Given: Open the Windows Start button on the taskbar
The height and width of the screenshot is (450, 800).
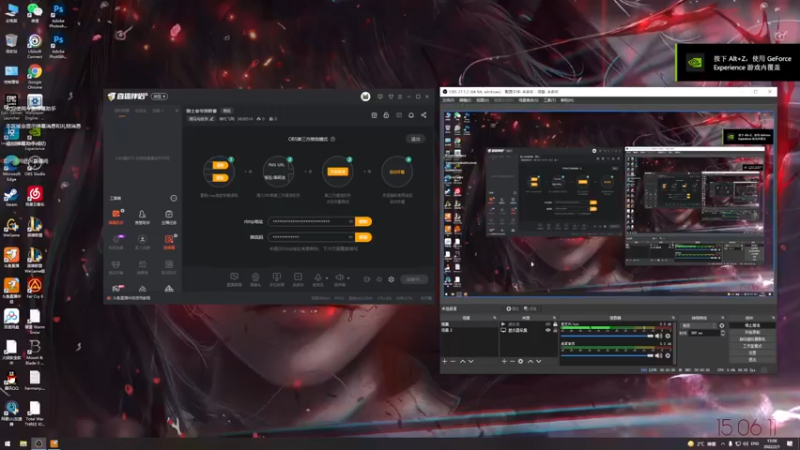Looking at the screenshot, I should click(7, 443).
